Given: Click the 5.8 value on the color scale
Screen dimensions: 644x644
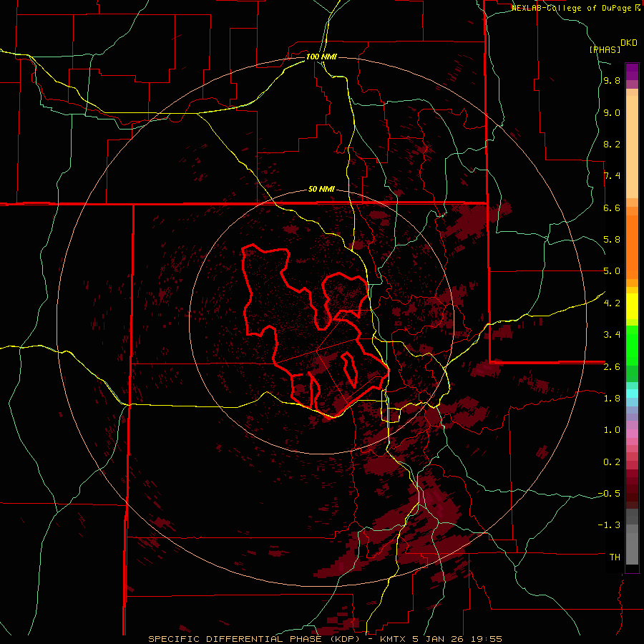Looking at the screenshot, I should (x=612, y=240).
